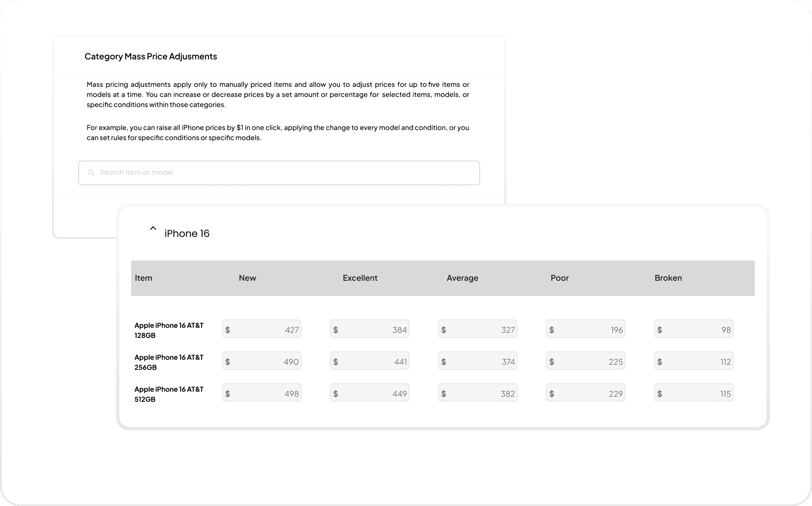Click the Average column header
Screen dimensions: 812x506
point(462,278)
